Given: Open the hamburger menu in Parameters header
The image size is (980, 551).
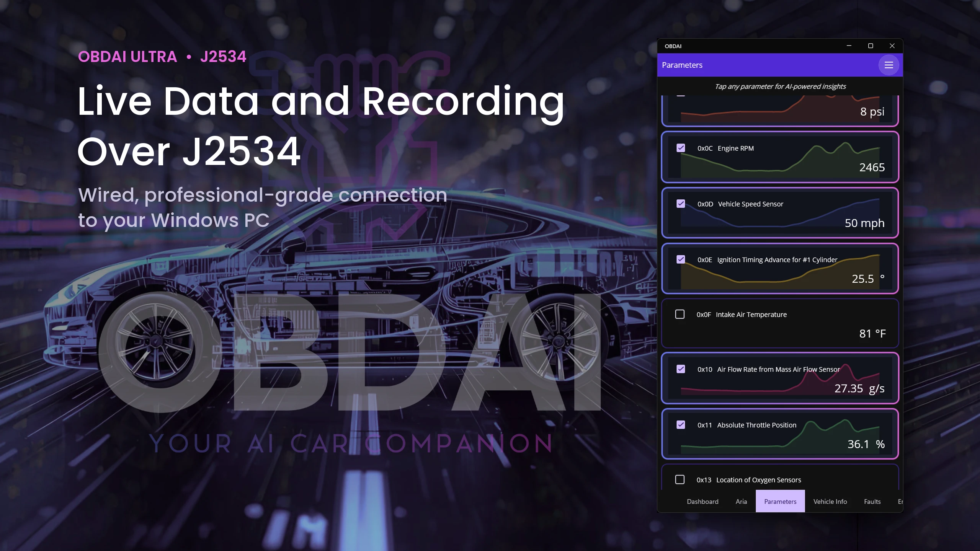Looking at the screenshot, I should click(889, 65).
